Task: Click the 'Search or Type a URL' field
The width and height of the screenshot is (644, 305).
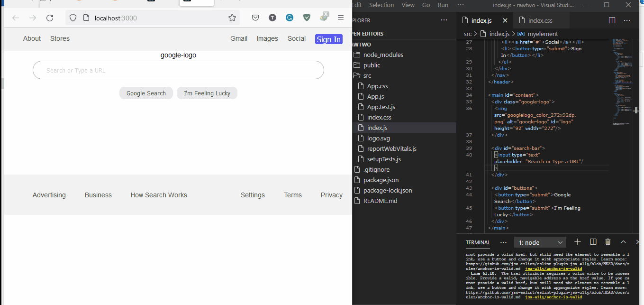Action: click(178, 70)
